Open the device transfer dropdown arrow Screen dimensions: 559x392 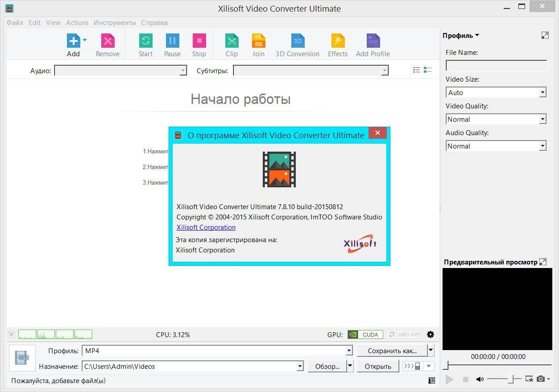[x=428, y=367]
